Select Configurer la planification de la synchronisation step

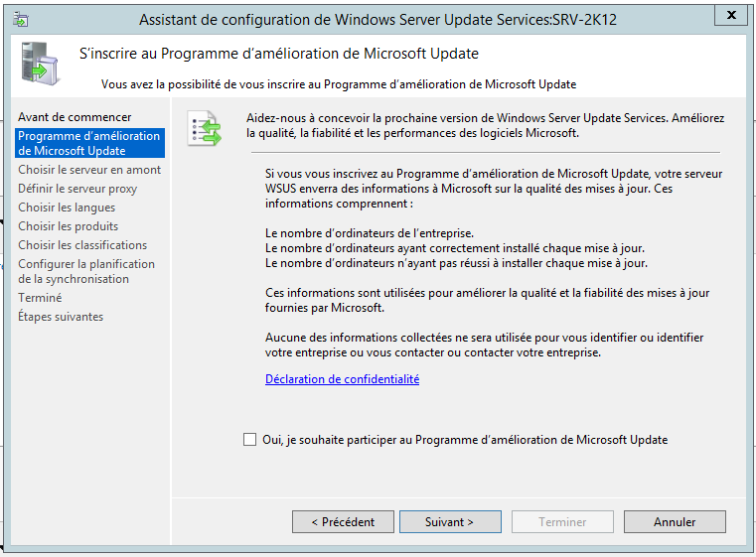(86, 271)
